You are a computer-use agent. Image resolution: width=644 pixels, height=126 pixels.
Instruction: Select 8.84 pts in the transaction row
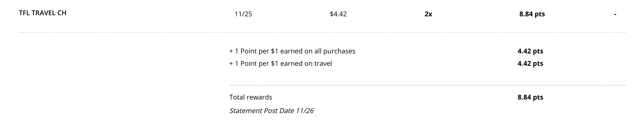pos(532,14)
